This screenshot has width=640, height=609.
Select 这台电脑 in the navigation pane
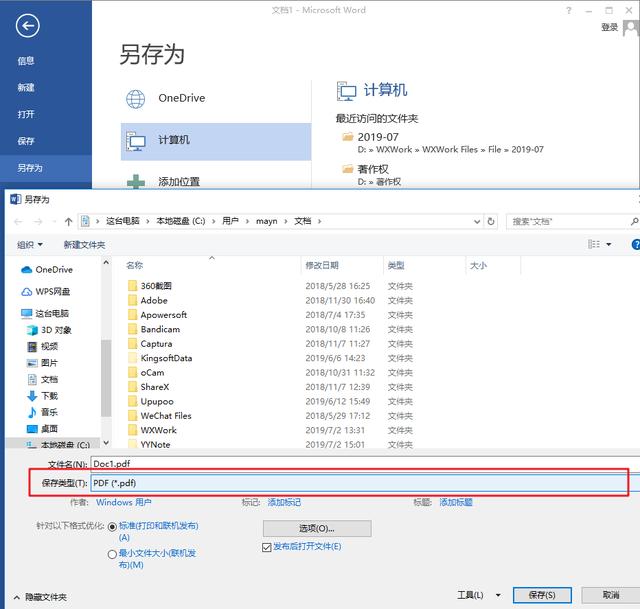click(x=45, y=313)
